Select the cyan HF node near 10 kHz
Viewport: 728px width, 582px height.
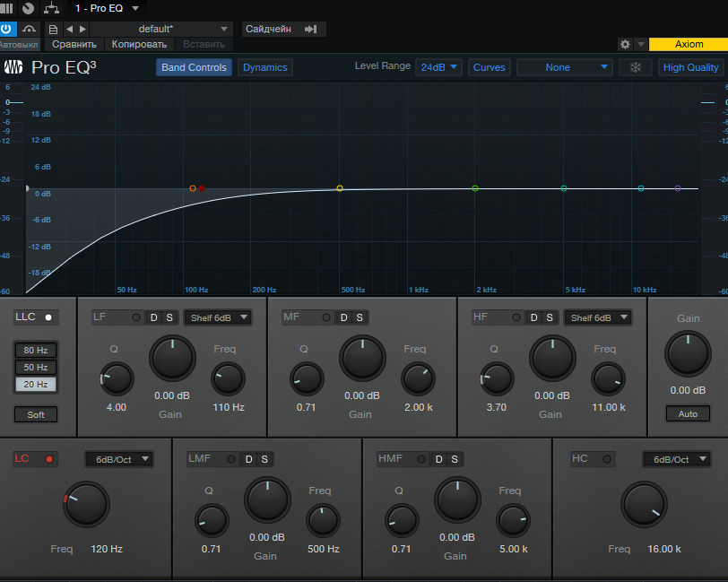pos(641,188)
